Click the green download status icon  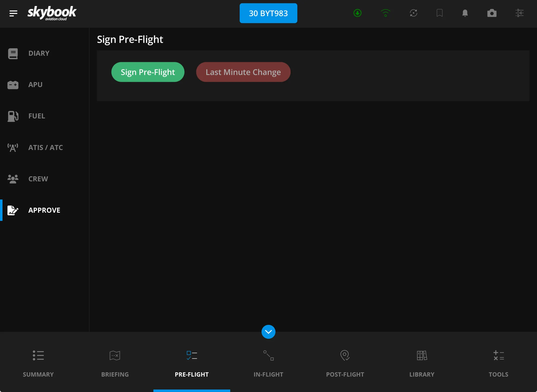tap(357, 13)
